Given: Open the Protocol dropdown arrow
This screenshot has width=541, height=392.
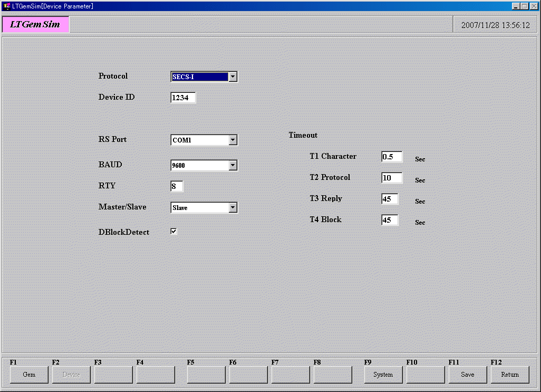Looking at the screenshot, I should [233, 77].
